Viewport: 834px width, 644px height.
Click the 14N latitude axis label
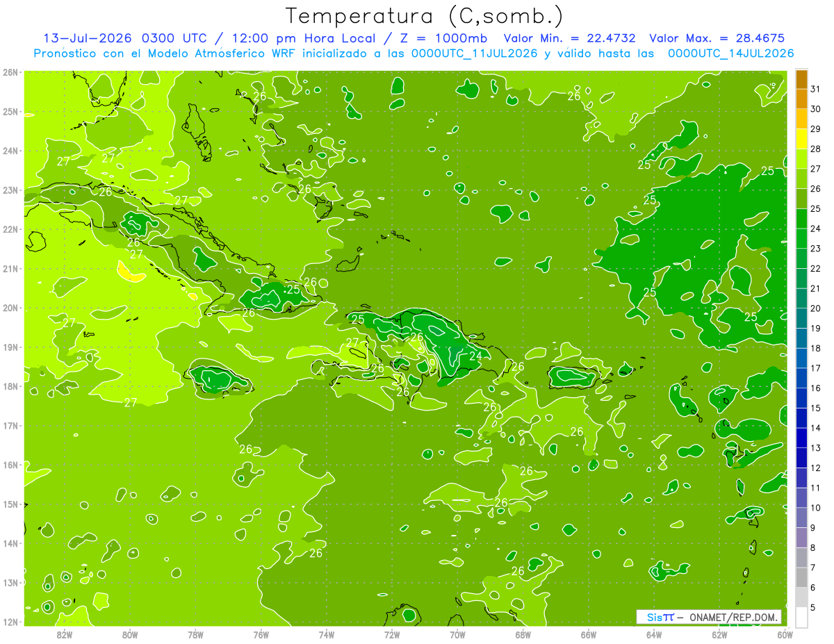[10, 543]
